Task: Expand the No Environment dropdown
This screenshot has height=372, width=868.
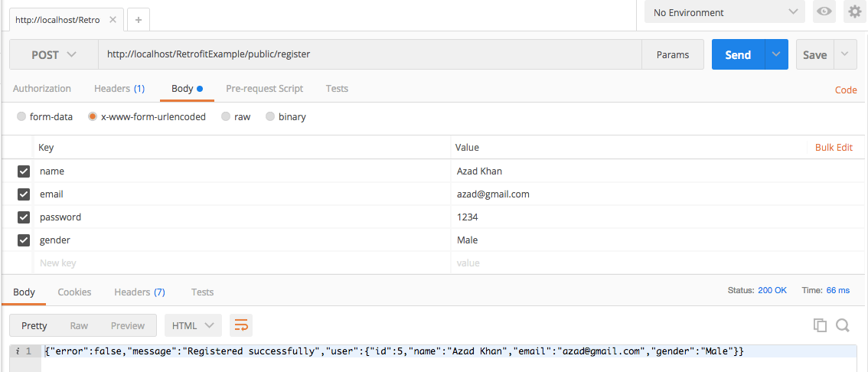Action: (x=723, y=12)
